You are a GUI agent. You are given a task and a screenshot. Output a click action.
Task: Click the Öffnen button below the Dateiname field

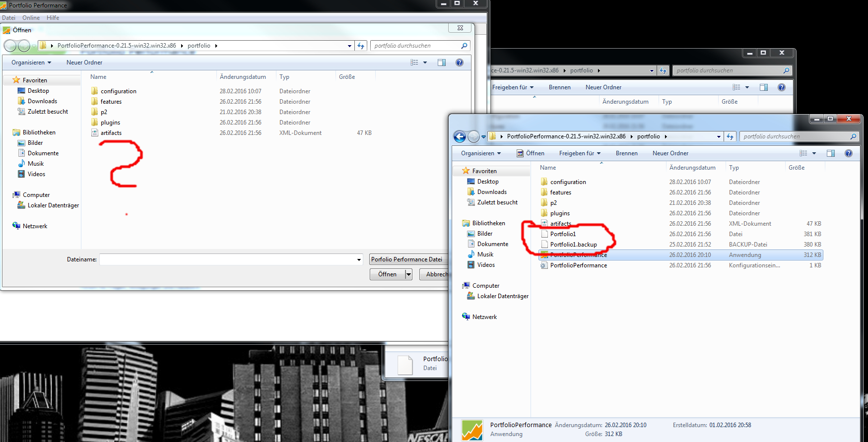click(388, 274)
